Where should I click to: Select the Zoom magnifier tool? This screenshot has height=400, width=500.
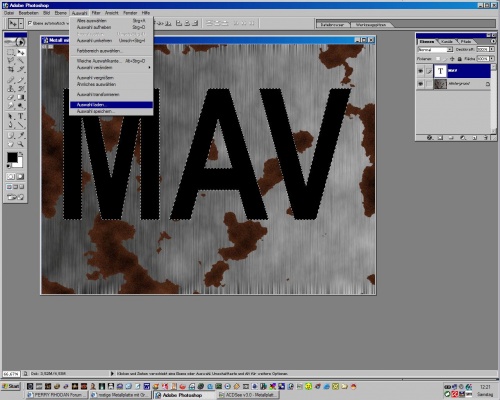click(x=21, y=144)
